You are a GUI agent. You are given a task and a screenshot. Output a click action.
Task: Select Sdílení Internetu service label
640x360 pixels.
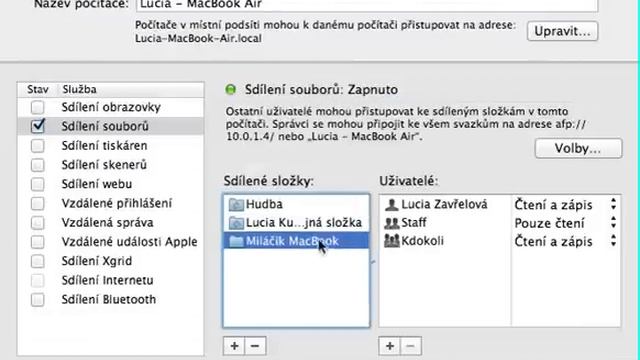click(x=107, y=280)
